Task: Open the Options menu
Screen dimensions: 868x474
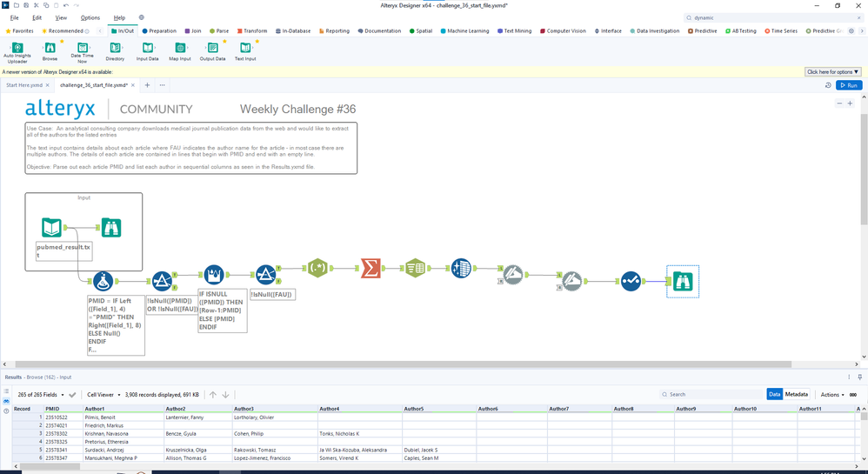Action: pos(90,17)
